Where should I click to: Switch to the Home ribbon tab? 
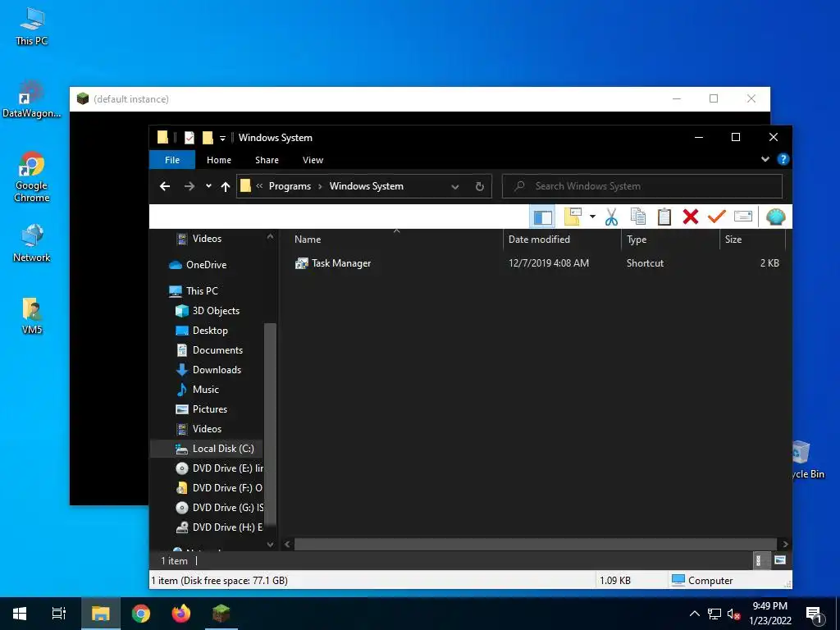point(218,160)
